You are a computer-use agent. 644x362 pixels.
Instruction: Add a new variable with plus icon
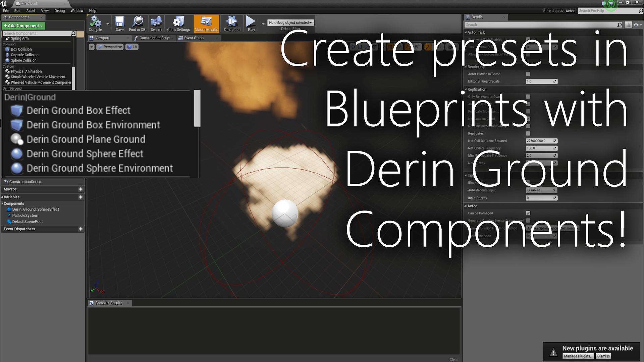(x=80, y=197)
